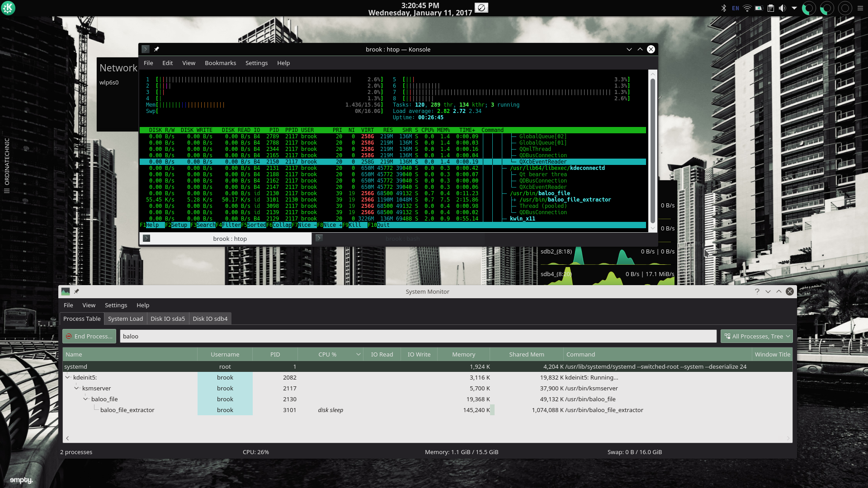Click the battery status tray icon
The height and width of the screenshot is (488, 868).
pyautogui.click(x=759, y=8)
